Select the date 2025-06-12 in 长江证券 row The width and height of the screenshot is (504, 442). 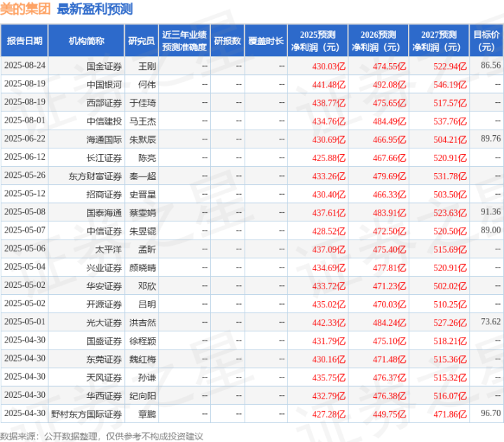tap(25, 157)
